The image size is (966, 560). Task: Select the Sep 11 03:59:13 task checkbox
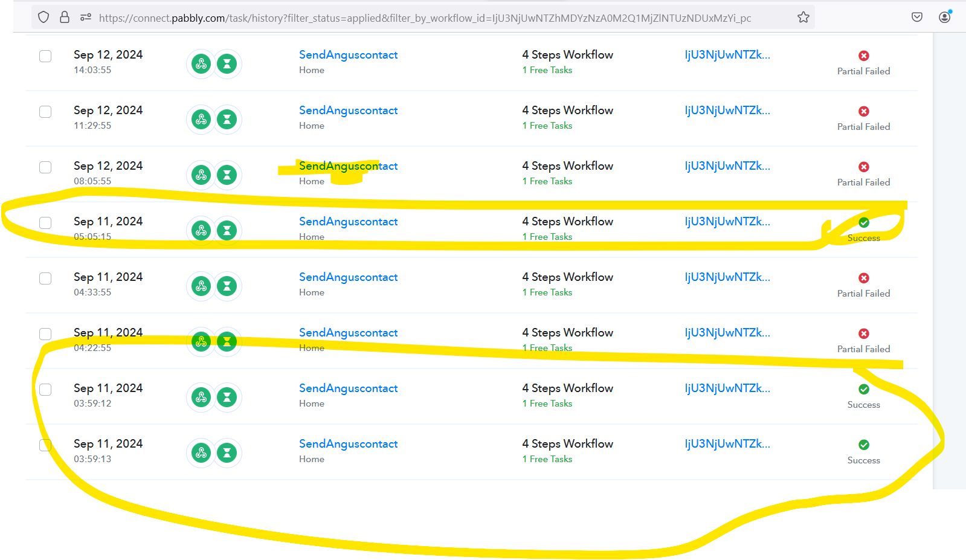coord(45,445)
